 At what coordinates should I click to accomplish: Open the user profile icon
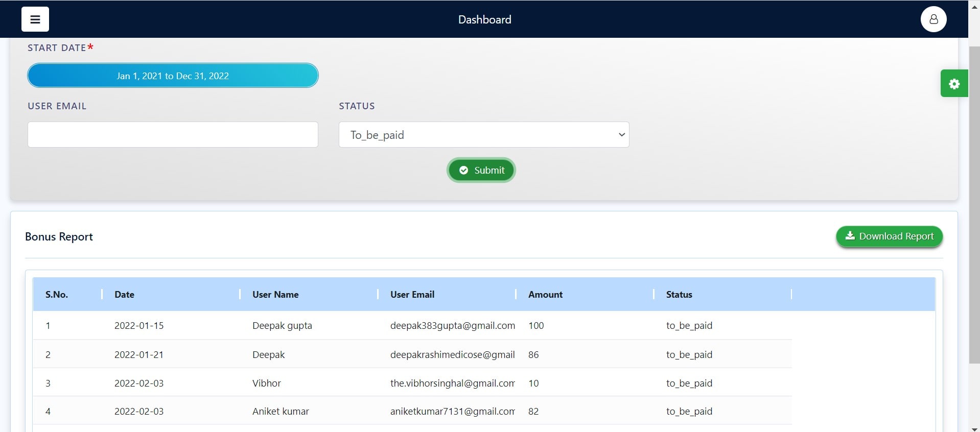tap(934, 19)
